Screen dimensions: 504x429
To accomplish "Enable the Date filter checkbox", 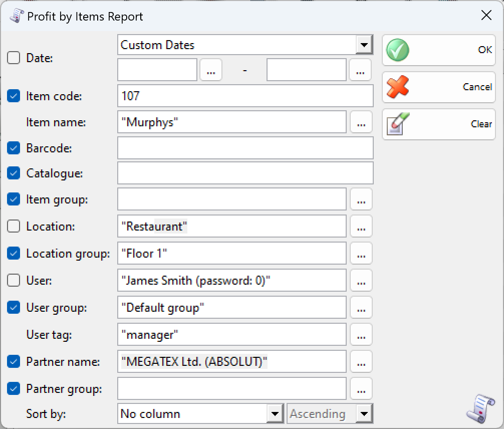I will [14, 58].
